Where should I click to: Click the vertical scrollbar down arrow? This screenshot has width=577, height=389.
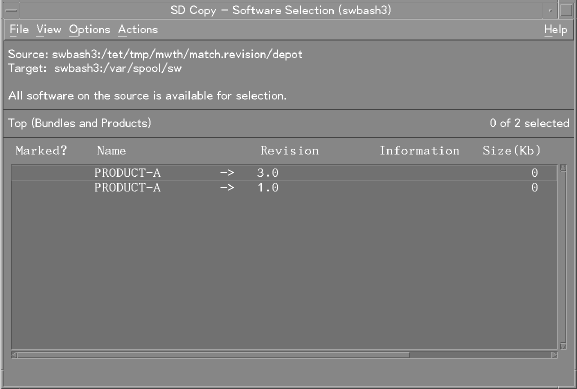coord(563,346)
